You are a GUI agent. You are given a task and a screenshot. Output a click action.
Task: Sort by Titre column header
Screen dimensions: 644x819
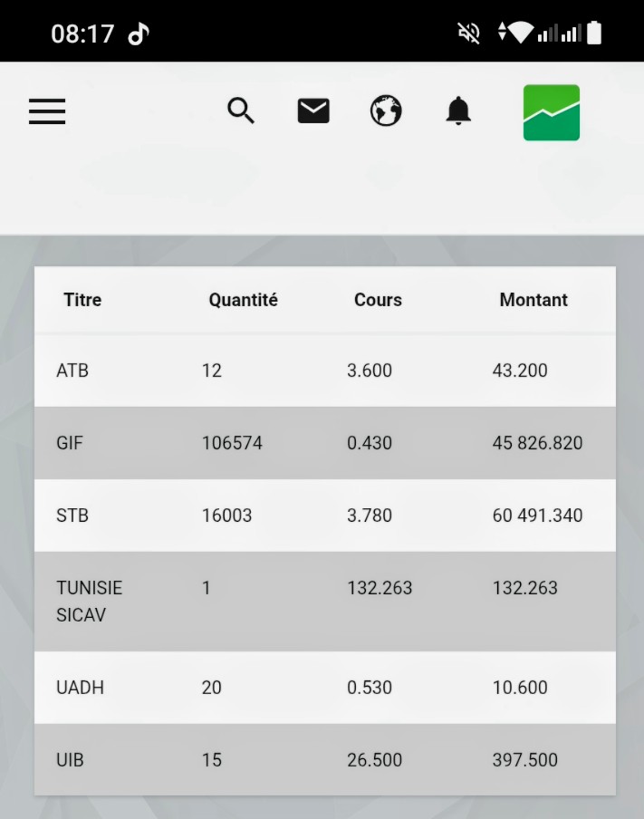point(82,300)
